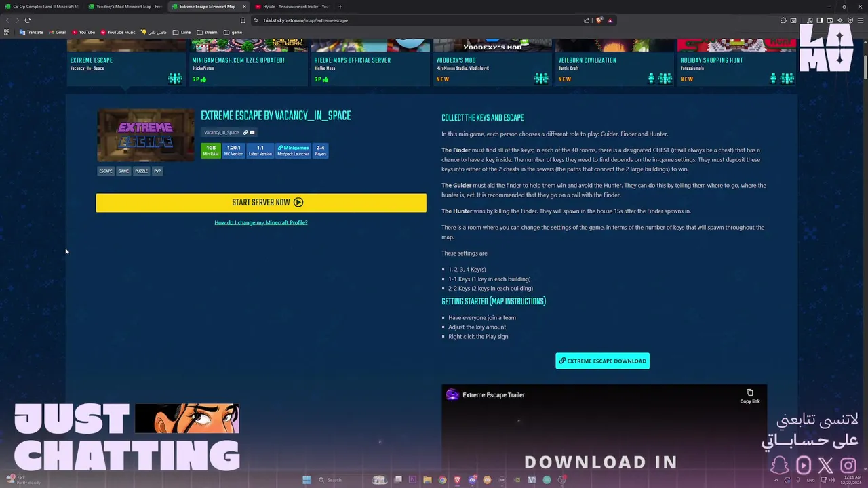Open the Windows Start menu

pos(307,480)
